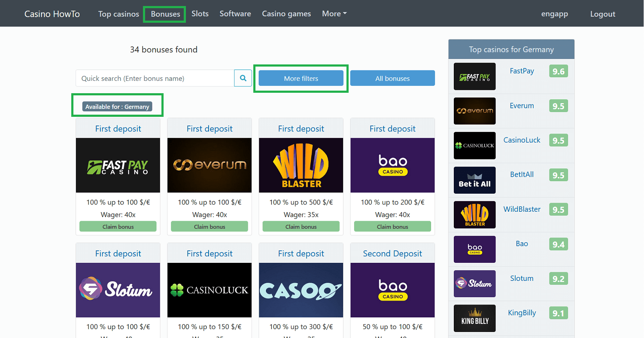Screen dimensions: 644x338
Task: Open Bao link in Top casinos list
Action: (522, 244)
